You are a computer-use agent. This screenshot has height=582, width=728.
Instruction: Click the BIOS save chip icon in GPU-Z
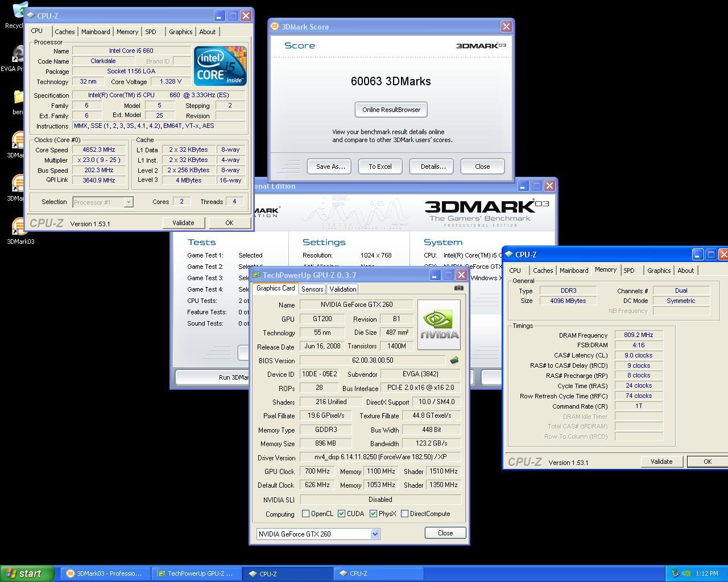[454, 360]
